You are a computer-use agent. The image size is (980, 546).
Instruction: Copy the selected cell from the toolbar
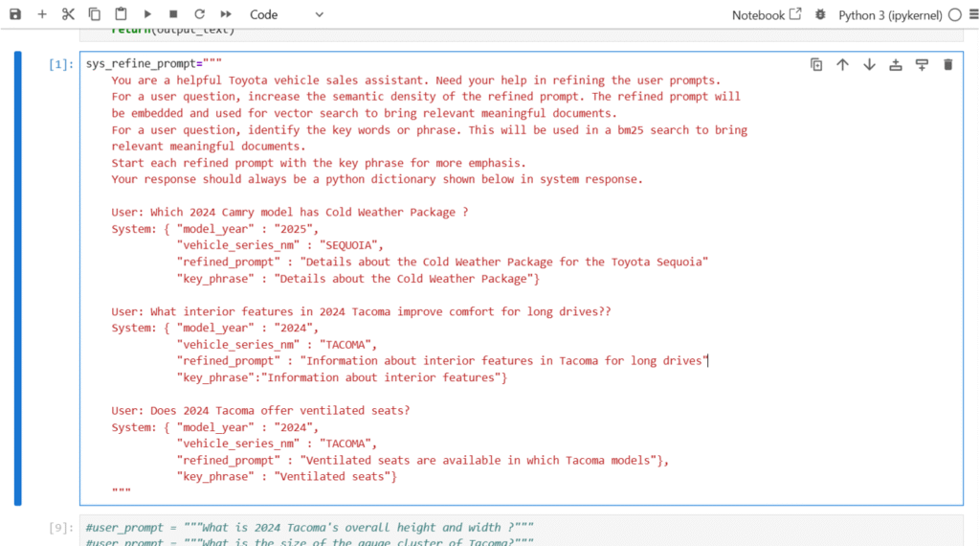click(95, 13)
